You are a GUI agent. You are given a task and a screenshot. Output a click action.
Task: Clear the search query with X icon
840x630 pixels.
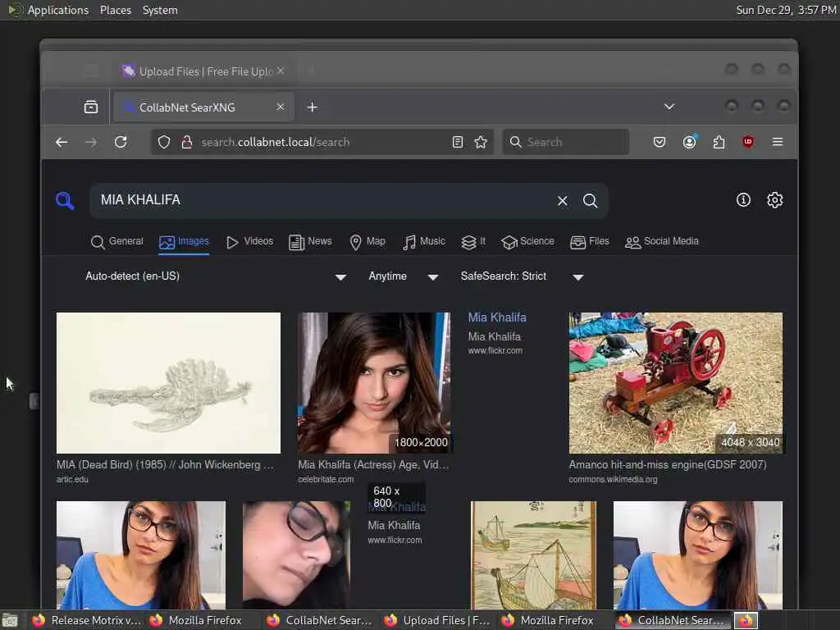coord(562,201)
